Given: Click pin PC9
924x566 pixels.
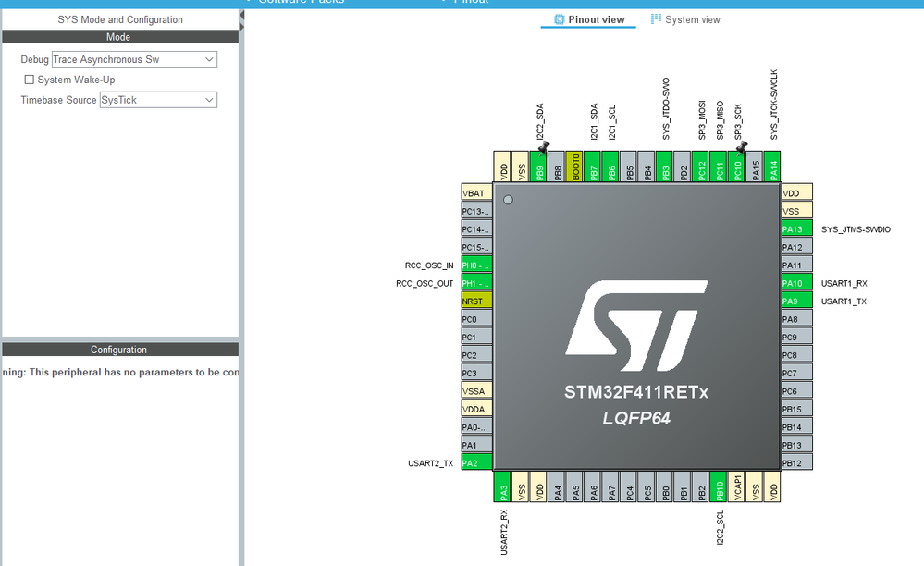Looking at the screenshot, I should [x=797, y=337].
